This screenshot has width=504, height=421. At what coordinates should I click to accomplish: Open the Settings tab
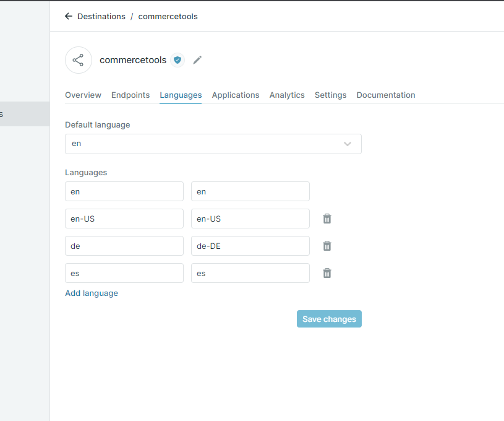330,95
